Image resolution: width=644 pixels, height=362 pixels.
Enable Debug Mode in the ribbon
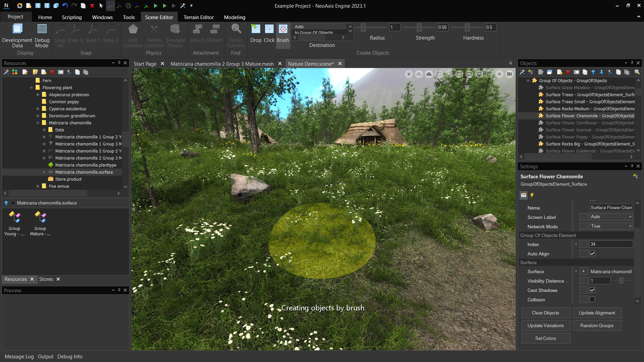42,35
